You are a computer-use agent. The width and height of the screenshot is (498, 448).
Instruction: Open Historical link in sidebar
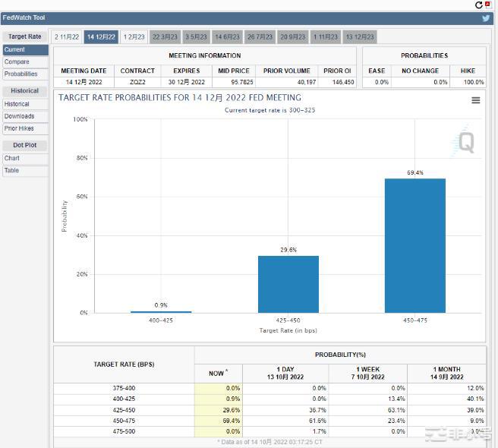[17, 104]
